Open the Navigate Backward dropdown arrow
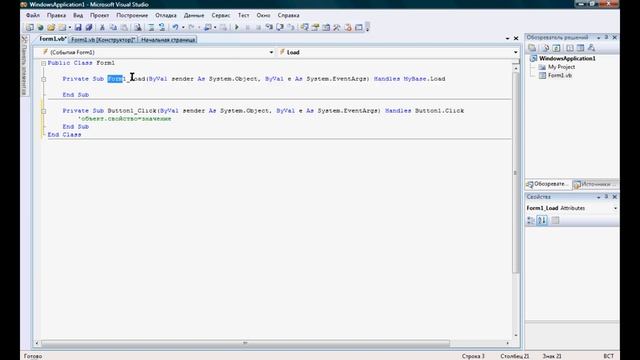 pos(215,27)
